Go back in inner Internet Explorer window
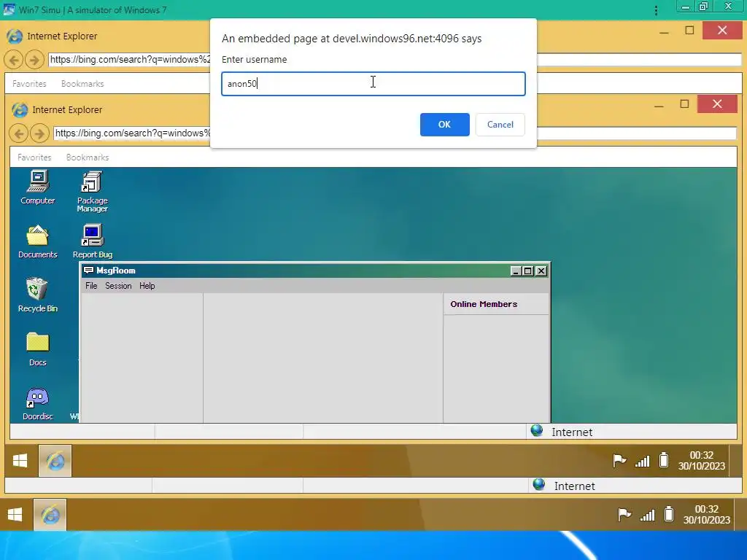Image resolution: width=747 pixels, height=560 pixels. click(19, 133)
